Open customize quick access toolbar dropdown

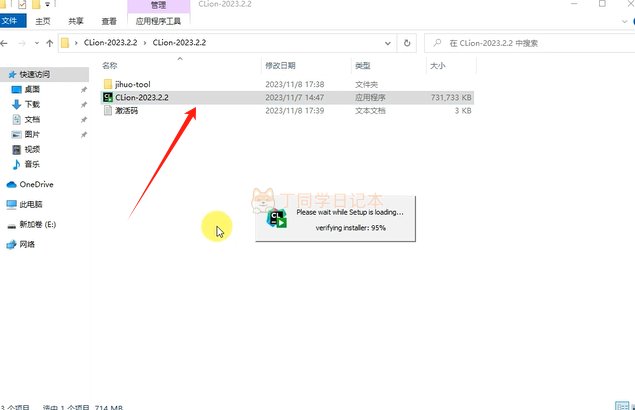pyautogui.click(x=47, y=4)
